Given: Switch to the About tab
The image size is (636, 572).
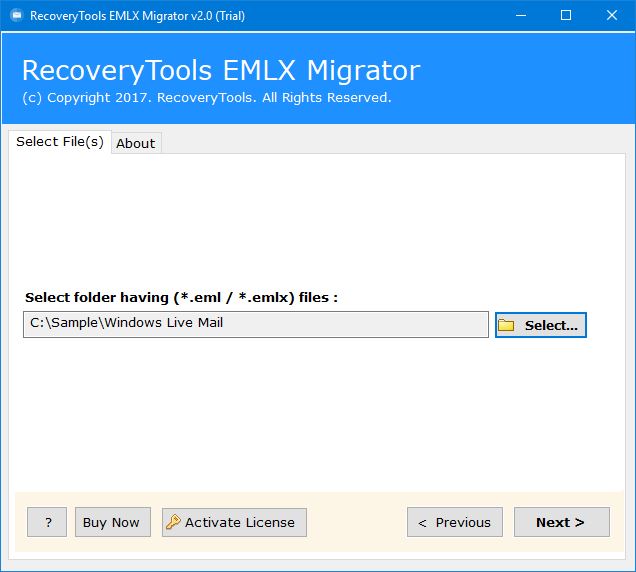Looking at the screenshot, I should coord(136,143).
